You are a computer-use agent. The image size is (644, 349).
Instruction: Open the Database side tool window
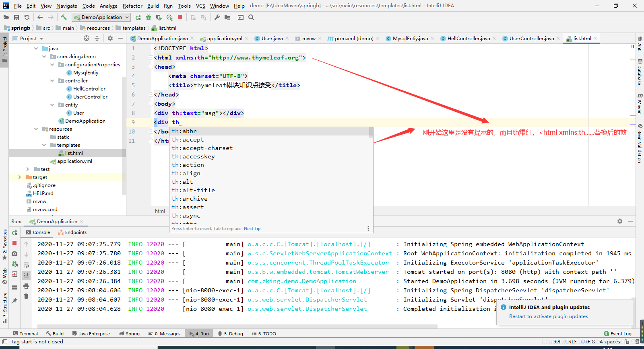pos(640,72)
